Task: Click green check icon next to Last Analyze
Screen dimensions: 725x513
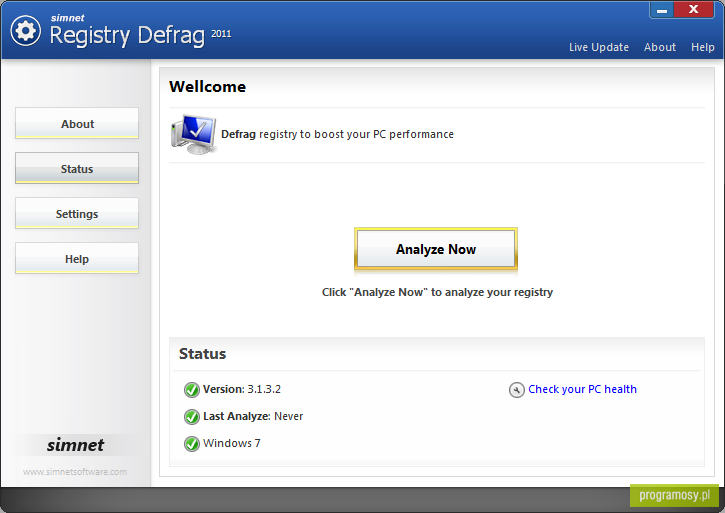Action: (191, 417)
